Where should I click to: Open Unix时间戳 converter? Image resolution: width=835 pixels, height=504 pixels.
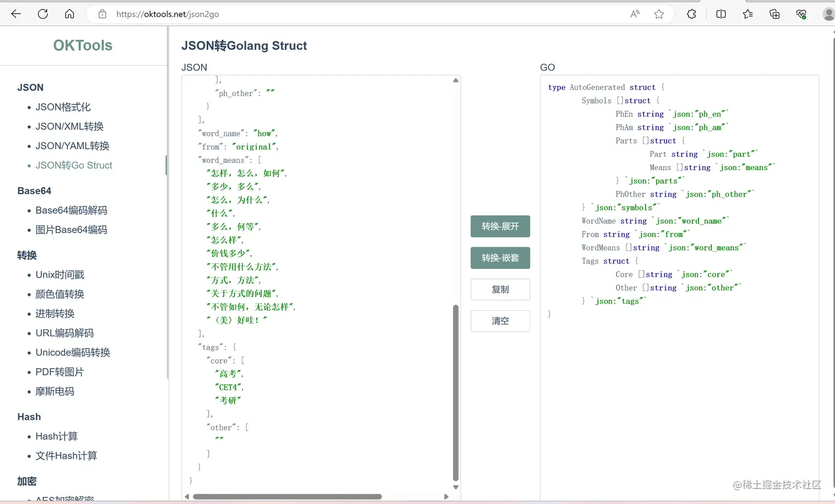point(60,275)
